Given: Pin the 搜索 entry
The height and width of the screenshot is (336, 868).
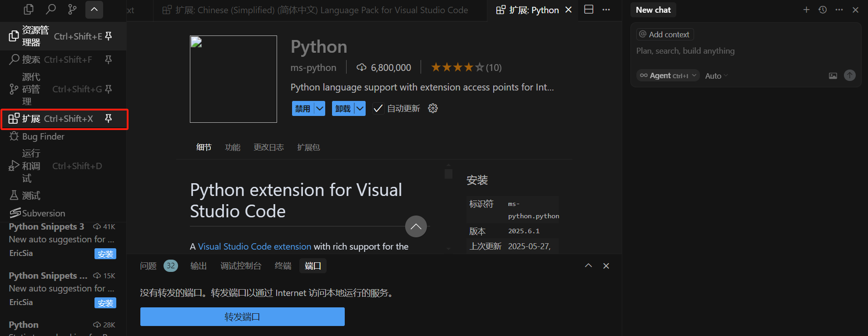Looking at the screenshot, I should 109,60.
